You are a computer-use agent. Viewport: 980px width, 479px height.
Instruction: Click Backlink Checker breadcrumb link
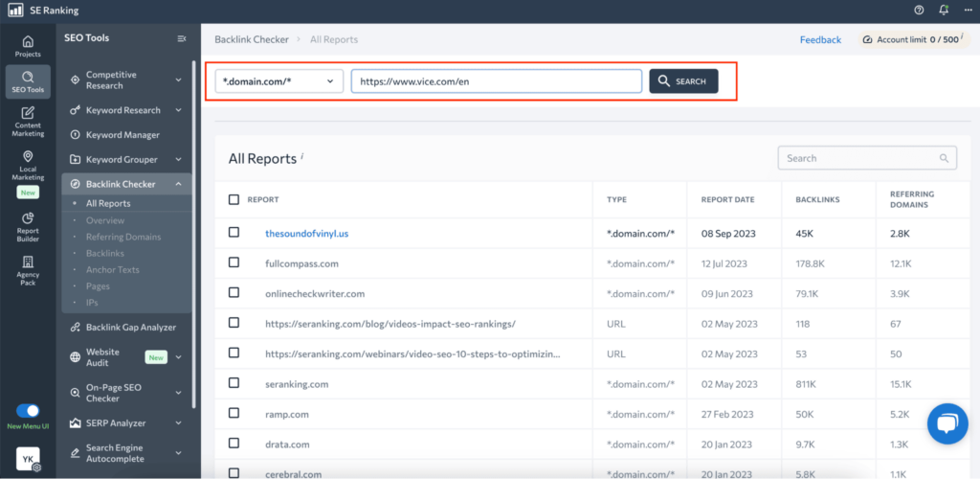click(252, 39)
